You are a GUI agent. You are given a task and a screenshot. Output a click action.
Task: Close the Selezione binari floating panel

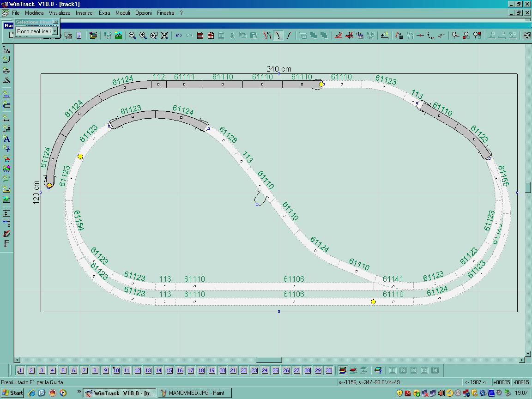[55, 22]
